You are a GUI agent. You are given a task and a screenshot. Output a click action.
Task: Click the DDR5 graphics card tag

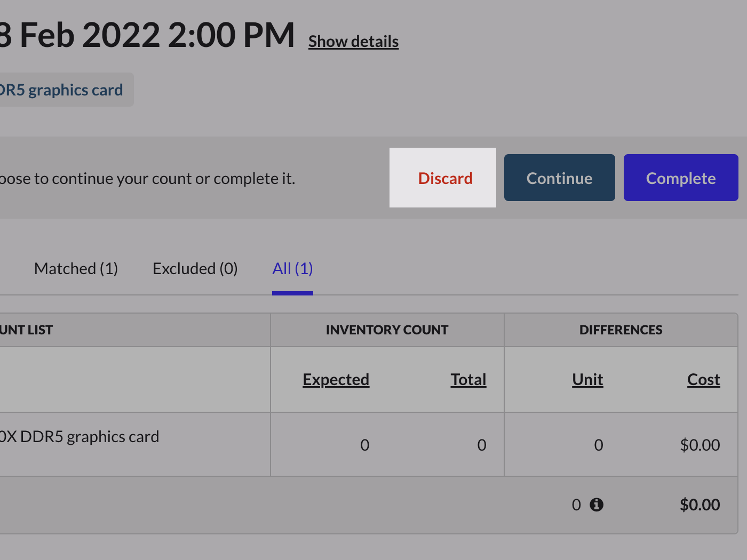(61, 90)
